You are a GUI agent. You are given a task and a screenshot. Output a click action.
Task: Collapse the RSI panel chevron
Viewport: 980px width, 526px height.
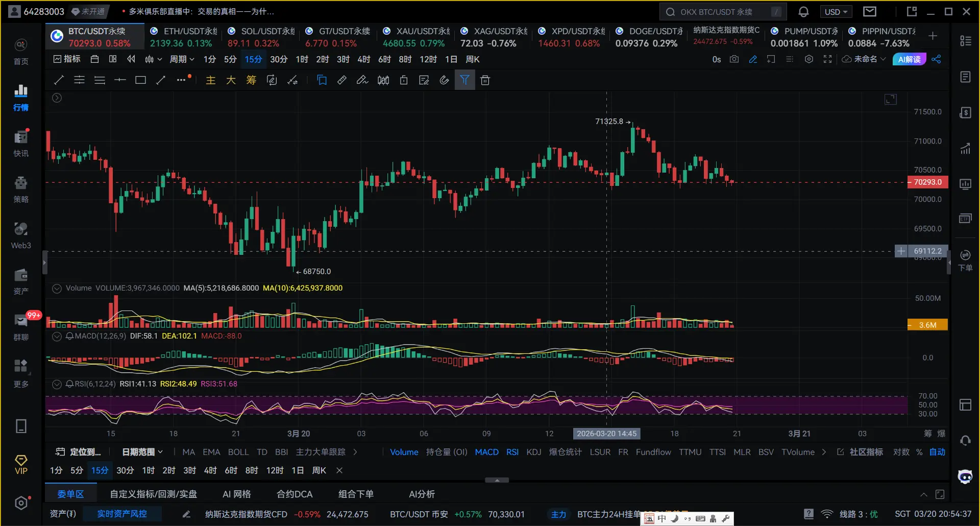click(57, 384)
